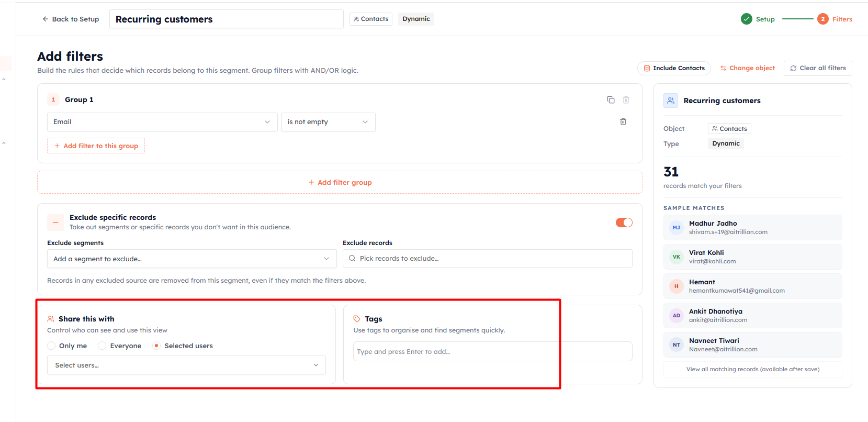This screenshot has width=868, height=422.
Task: Click the Recurring customers segment name field
Action: pos(226,19)
